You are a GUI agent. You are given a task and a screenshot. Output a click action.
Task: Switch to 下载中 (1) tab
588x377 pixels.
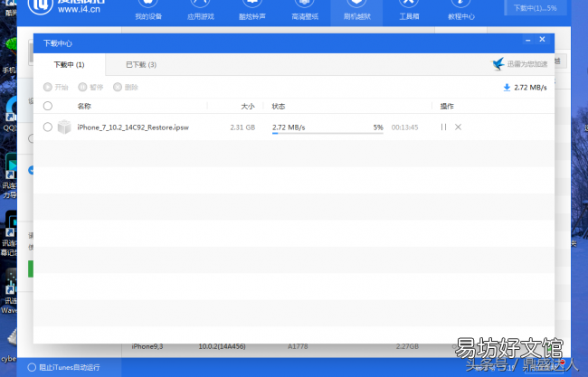point(69,65)
